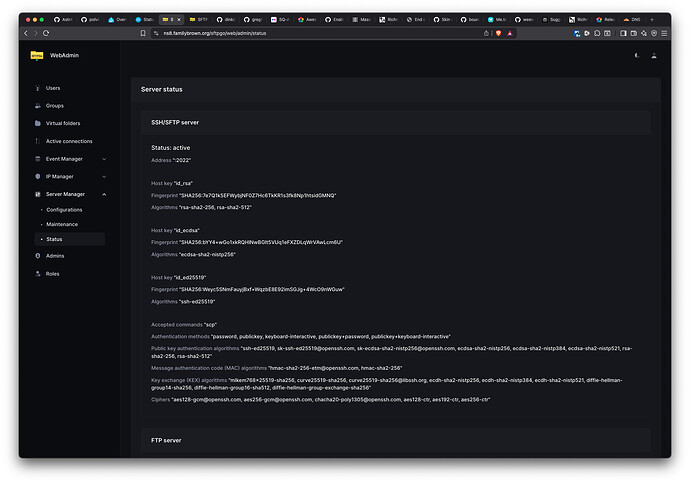Toggle dark mode moon icon
Screen dimensions: 690x482
click(636, 55)
